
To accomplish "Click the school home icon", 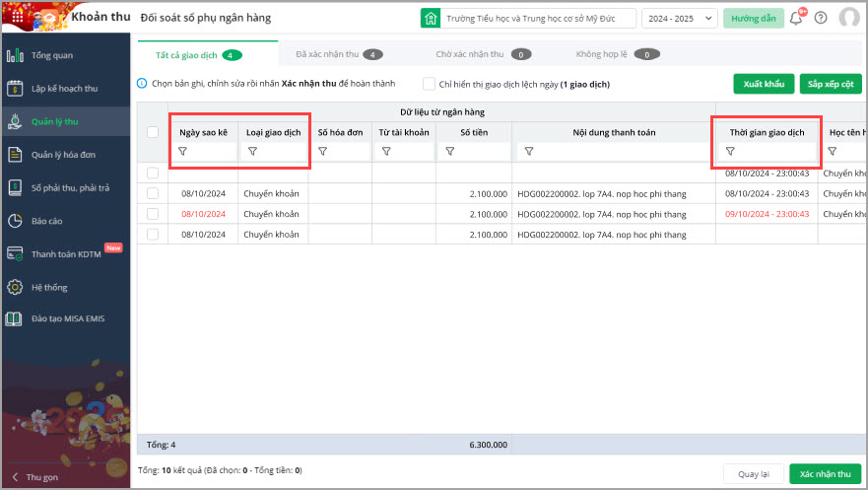I will (x=431, y=19).
